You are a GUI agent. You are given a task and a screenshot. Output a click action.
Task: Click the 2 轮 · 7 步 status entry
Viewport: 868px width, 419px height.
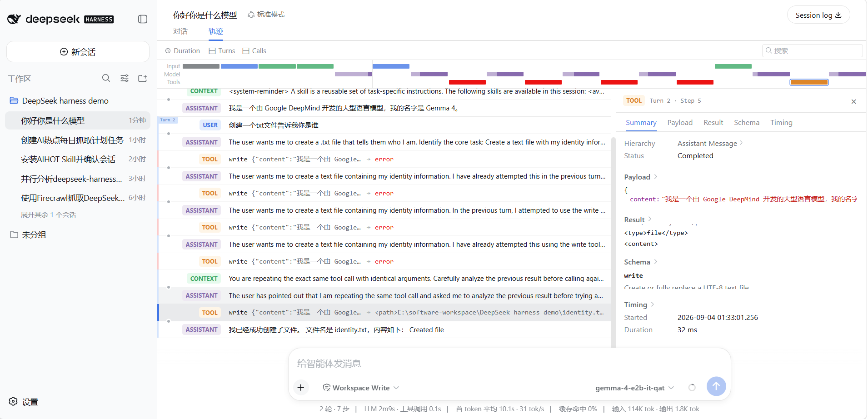point(334,409)
